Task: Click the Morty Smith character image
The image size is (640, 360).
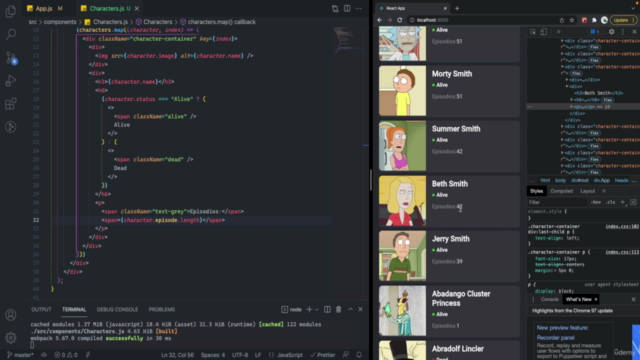Action: click(x=402, y=91)
